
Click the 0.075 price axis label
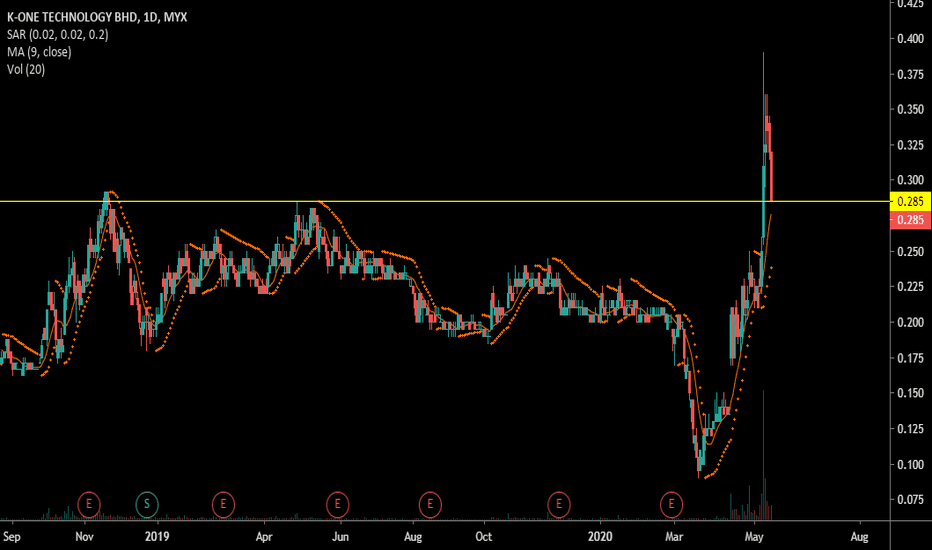coord(911,499)
